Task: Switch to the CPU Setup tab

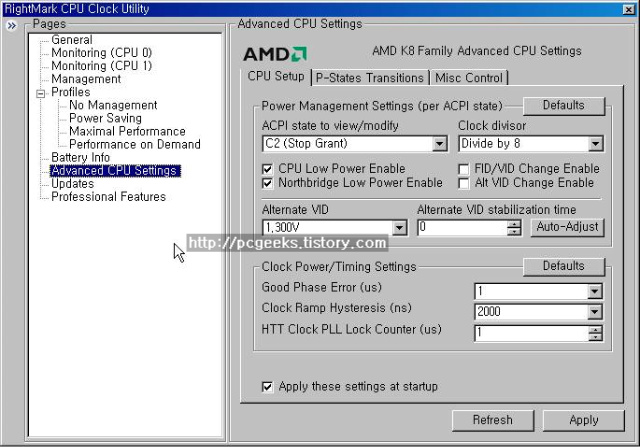Action: coord(276,76)
